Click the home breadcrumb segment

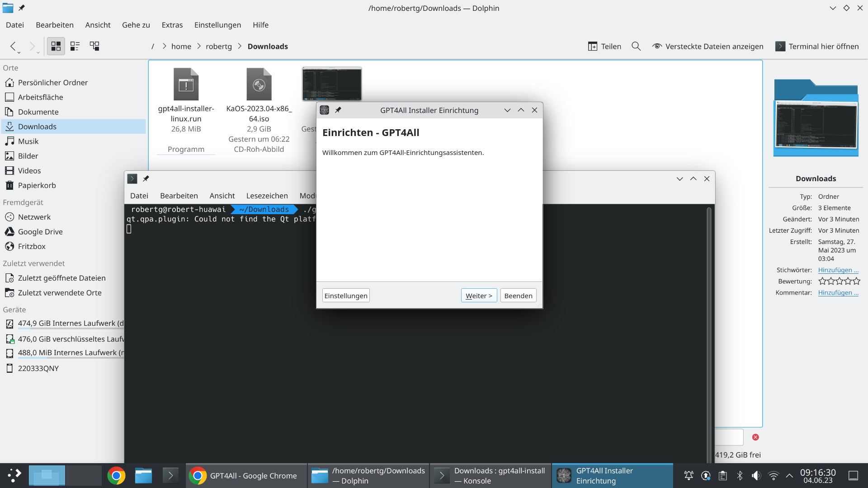[x=181, y=46]
